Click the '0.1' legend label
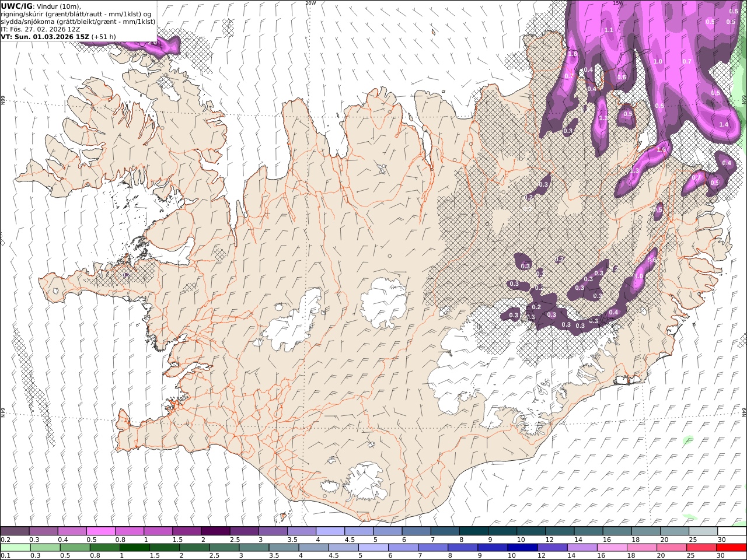747x560 pixels. [x=5, y=556]
